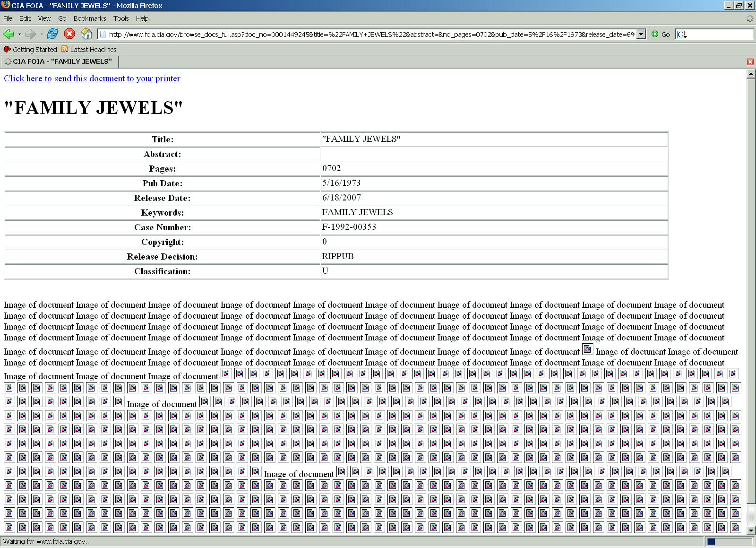
Task: Click the Forward arrow button
Action: pos(31,34)
